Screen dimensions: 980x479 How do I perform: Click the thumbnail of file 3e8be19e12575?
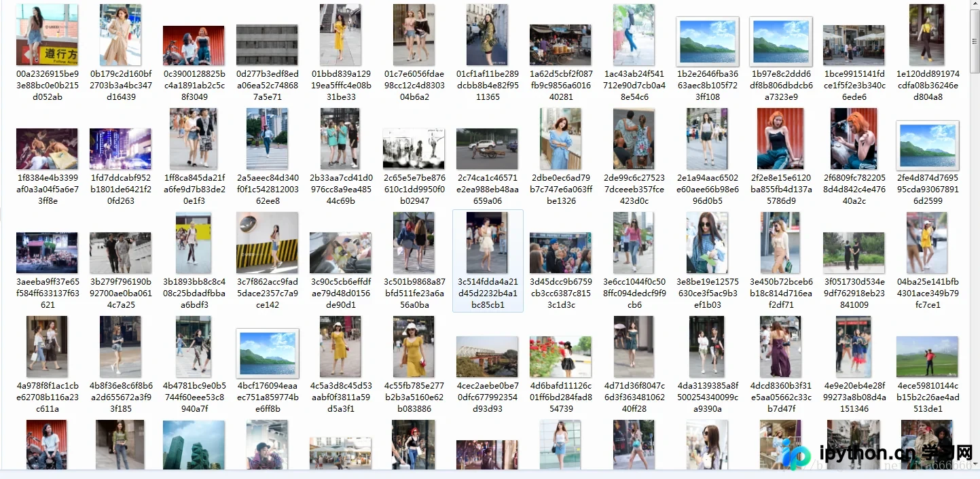(707, 243)
